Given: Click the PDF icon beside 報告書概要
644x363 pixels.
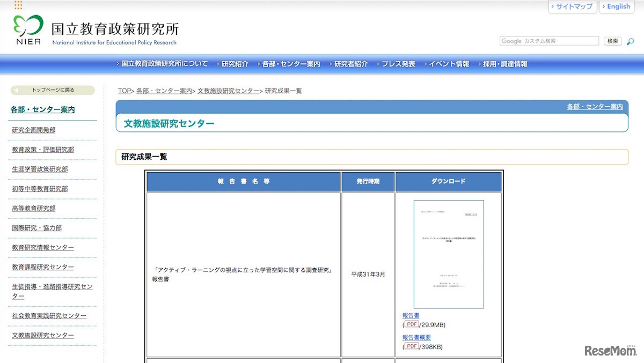Looking at the screenshot, I should [411, 347].
